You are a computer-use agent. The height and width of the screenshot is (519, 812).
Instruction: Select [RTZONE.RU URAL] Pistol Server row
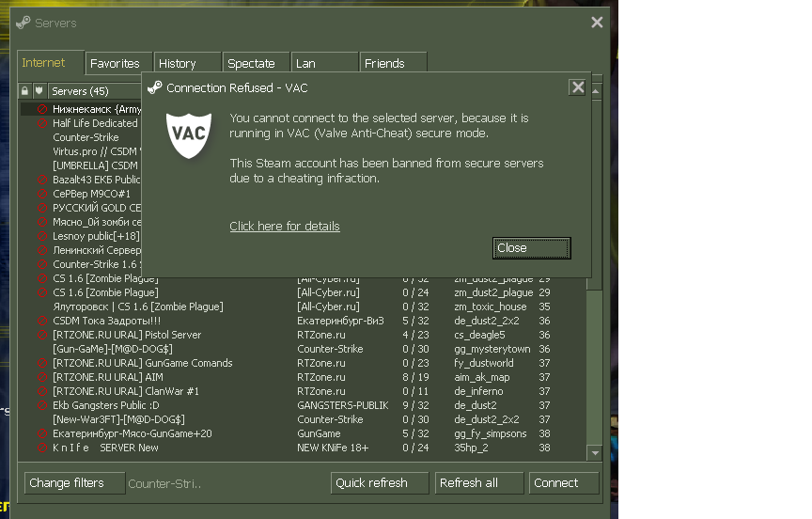[x=303, y=335]
